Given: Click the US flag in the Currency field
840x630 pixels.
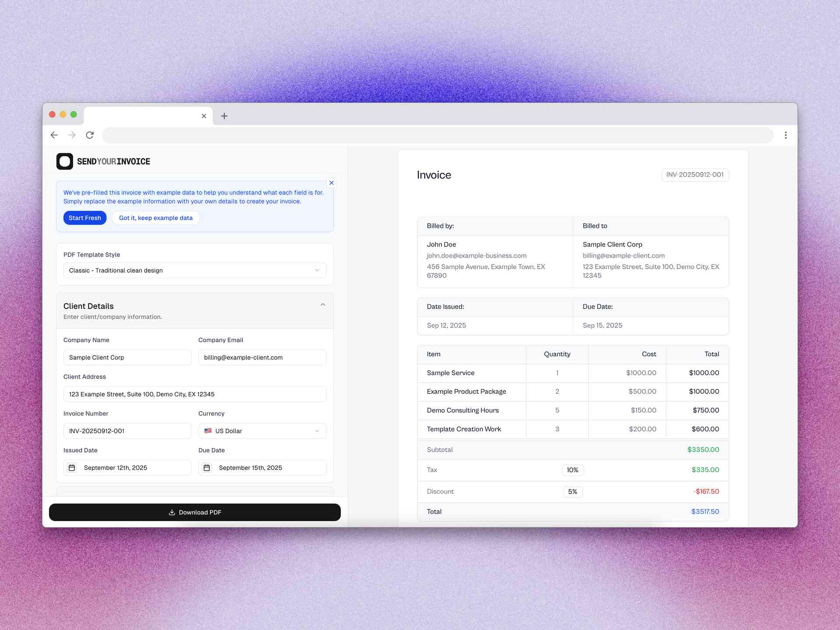Looking at the screenshot, I should 208,430.
